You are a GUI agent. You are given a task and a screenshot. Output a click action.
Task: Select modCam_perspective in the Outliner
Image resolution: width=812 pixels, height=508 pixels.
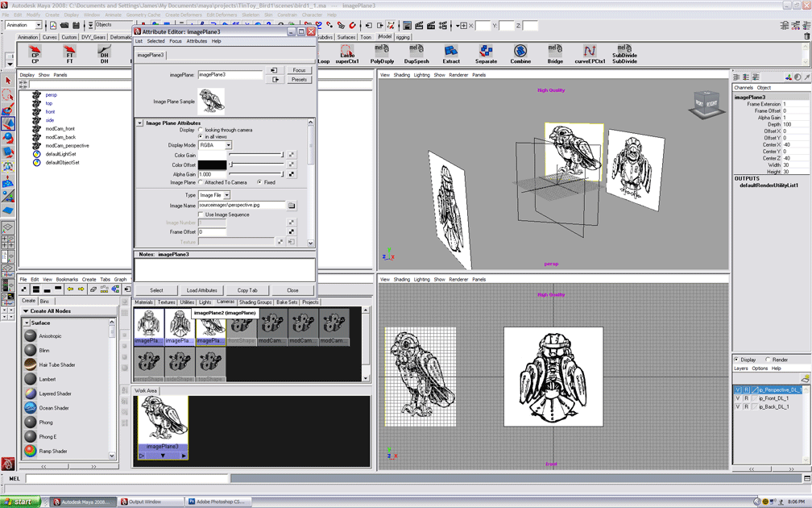68,146
